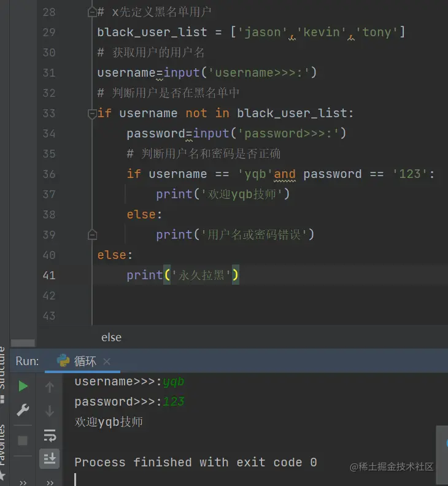The width and height of the screenshot is (448, 486).
Task: Click the comment '# 判断用户名和密码是否正确'
Action: click(x=204, y=154)
